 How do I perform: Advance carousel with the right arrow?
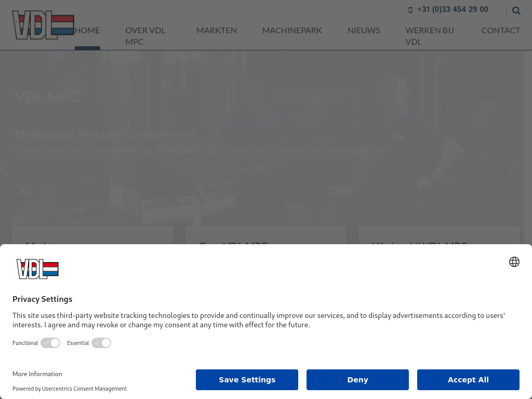coord(513,166)
